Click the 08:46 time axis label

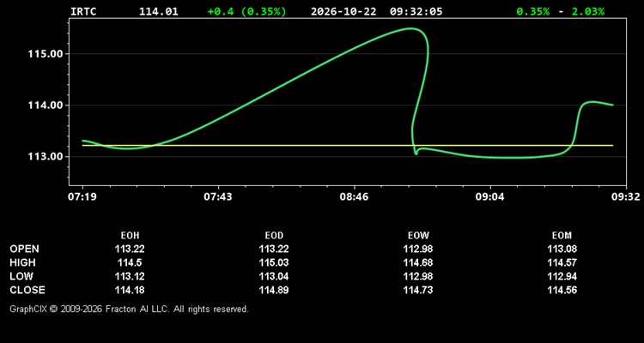(354, 196)
